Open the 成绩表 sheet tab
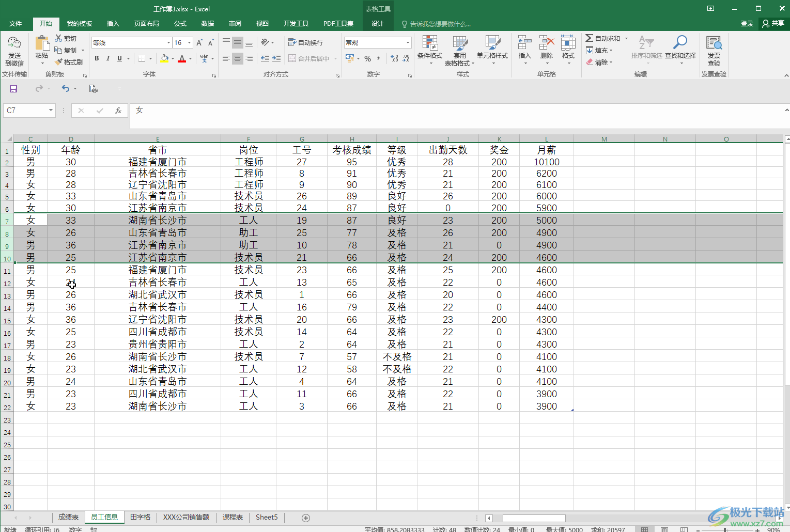The image size is (790, 532). 68,517
